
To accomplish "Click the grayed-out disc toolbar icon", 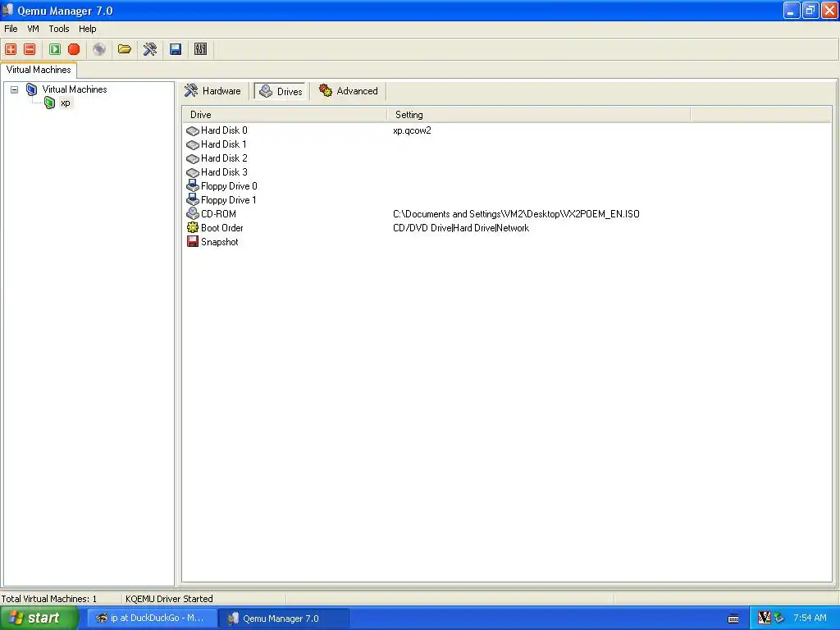I will tap(99, 49).
